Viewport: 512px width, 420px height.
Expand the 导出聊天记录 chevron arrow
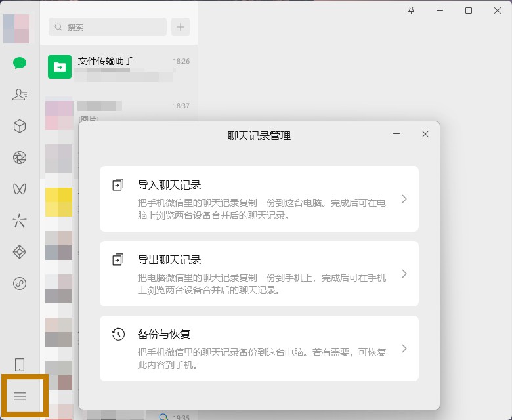[404, 274]
